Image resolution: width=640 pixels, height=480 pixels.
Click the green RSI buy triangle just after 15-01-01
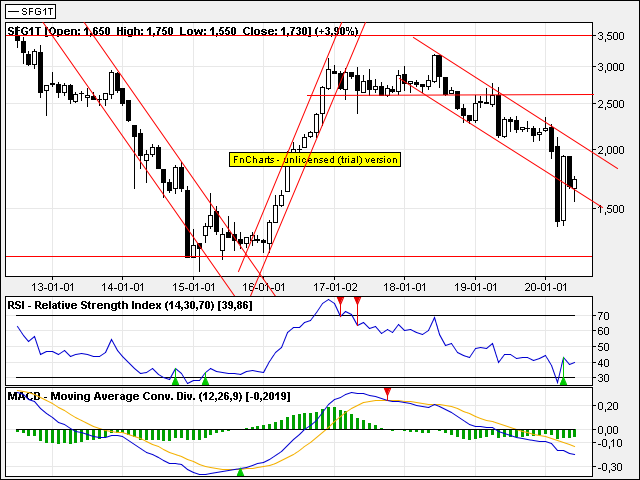(205, 381)
